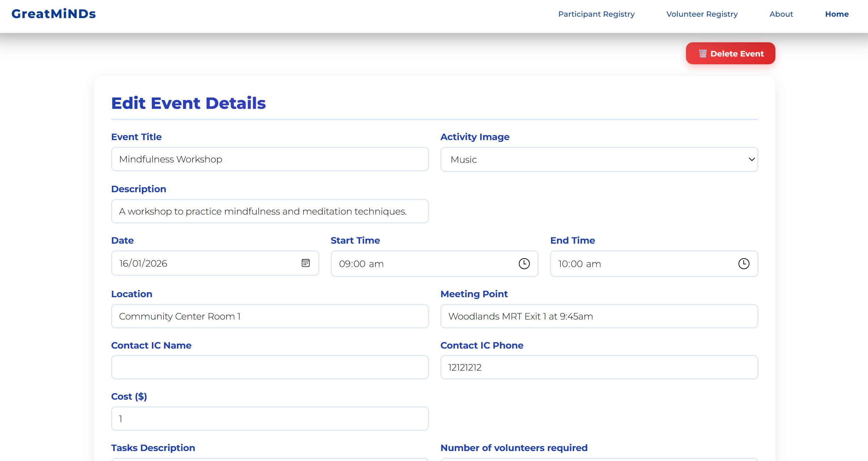Click the End Time clock icon
Image resolution: width=868 pixels, height=461 pixels.
[744, 263]
